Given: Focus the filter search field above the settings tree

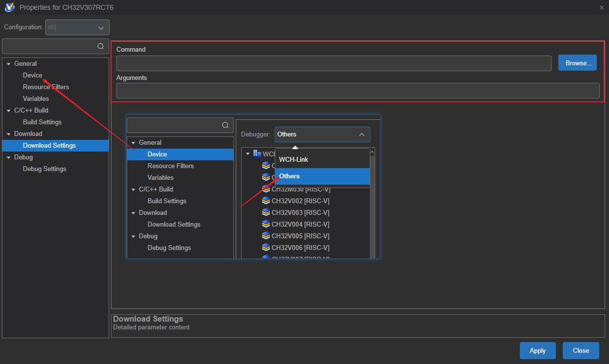Looking at the screenshot, I should (56, 46).
